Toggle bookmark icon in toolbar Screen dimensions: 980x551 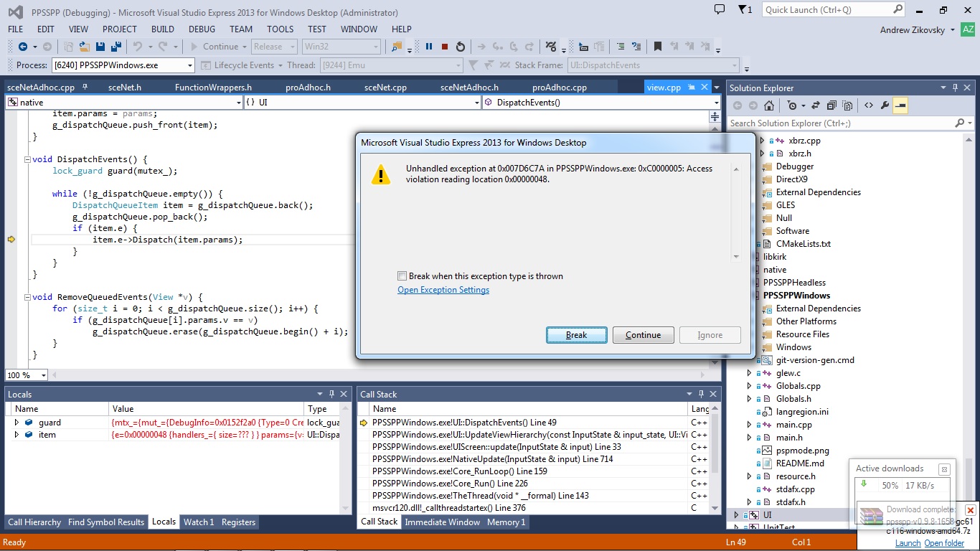pos(657,47)
